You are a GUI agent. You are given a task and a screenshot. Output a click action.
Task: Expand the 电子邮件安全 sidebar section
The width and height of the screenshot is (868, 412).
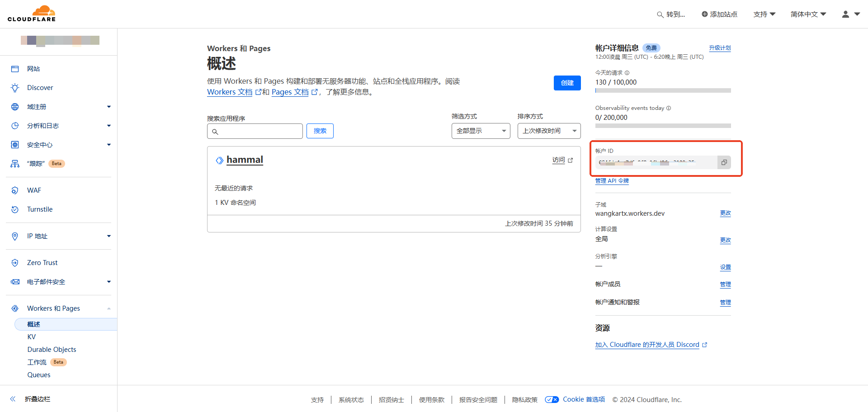tap(109, 282)
